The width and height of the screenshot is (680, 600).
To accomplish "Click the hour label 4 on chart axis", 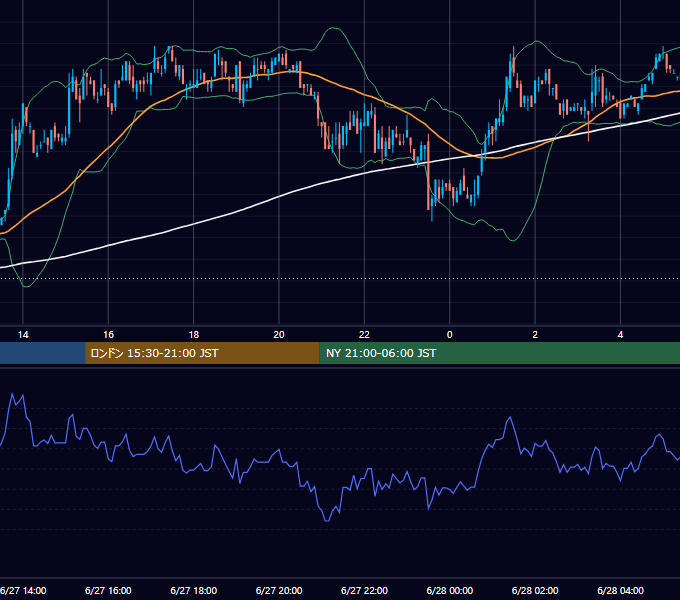I will (x=621, y=334).
